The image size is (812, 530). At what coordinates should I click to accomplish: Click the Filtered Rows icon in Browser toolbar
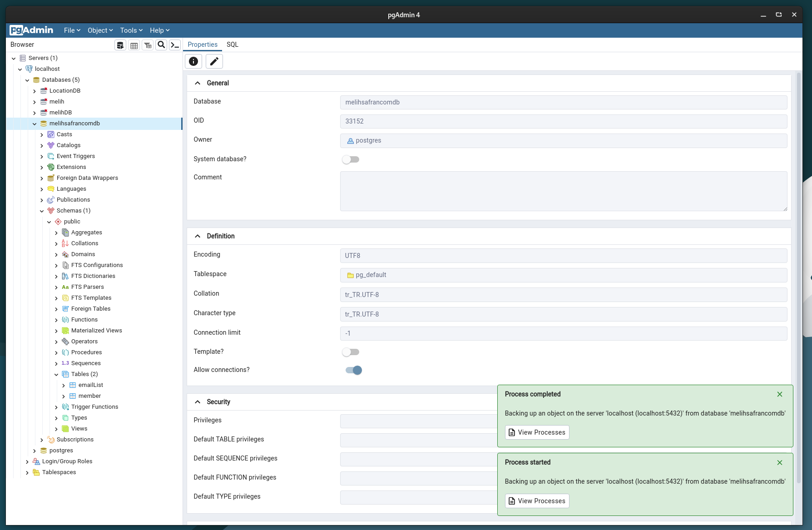coord(148,45)
